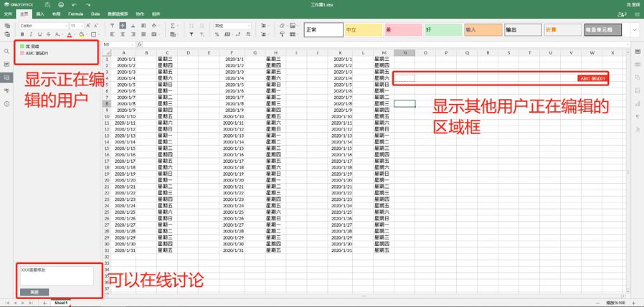Click the Italic formatting icon
The image size is (644, 307).
coord(30,34)
